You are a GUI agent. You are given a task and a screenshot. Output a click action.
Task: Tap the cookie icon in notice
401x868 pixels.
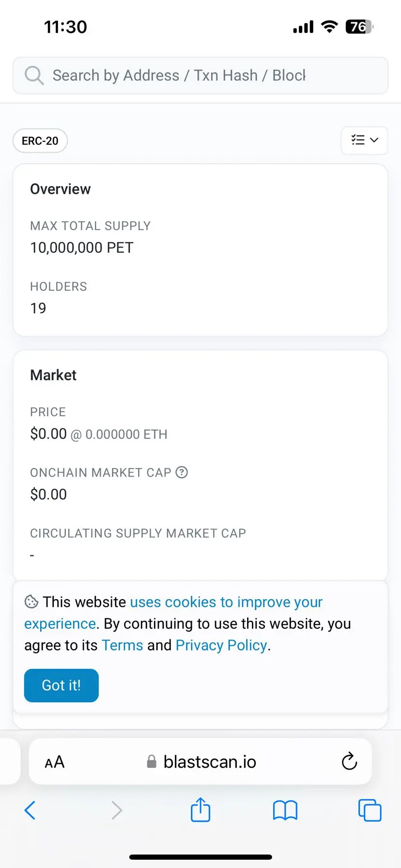tap(31, 602)
